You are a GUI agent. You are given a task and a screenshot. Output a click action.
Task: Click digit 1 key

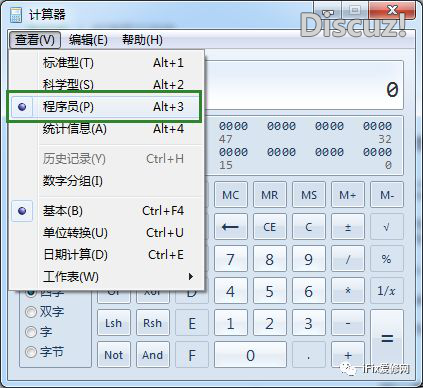[231, 323]
